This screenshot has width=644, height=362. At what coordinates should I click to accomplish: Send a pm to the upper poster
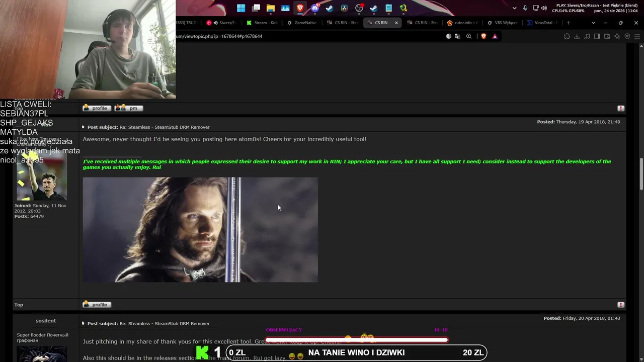[129, 108]
